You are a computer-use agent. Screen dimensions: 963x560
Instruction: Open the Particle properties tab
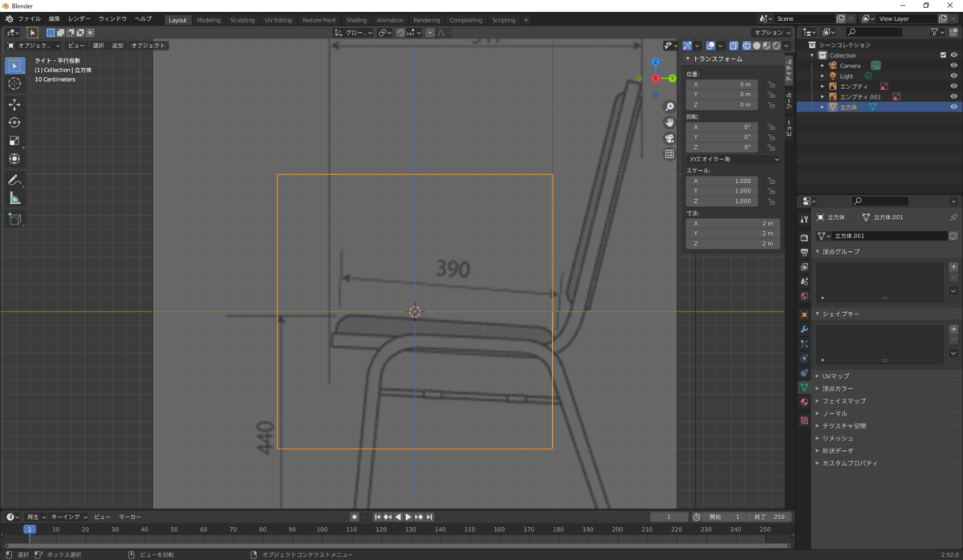(x=804, y=343)
